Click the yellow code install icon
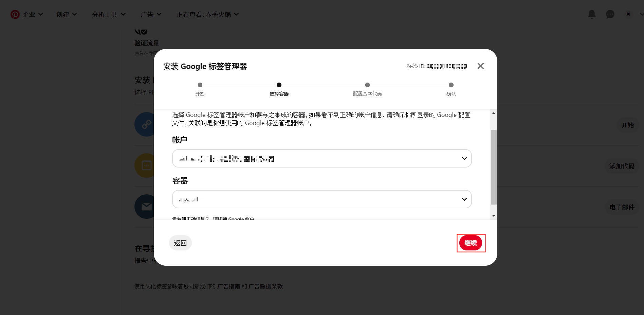Viewport: 644px width, 315px height. pos(145,165)
